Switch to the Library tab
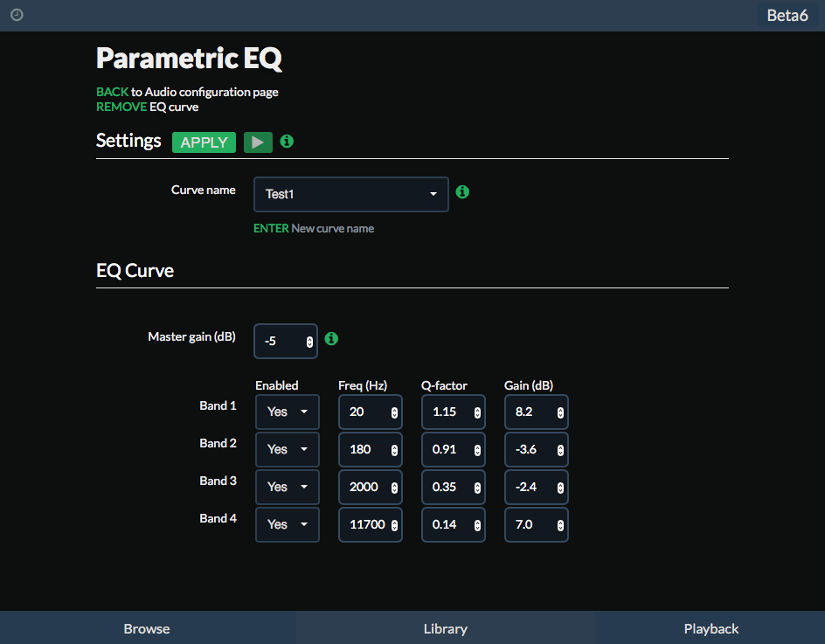The width and height of the screenshot is (825, 644). [x=446, y=628]
